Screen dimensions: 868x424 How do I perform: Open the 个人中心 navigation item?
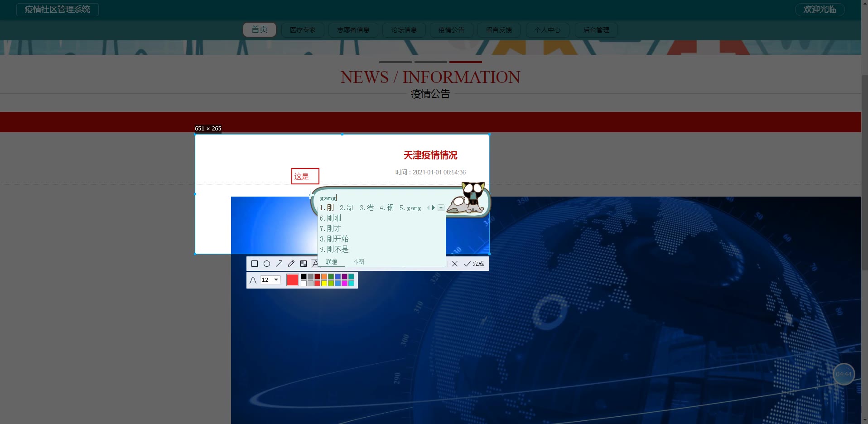click(548, 30)
